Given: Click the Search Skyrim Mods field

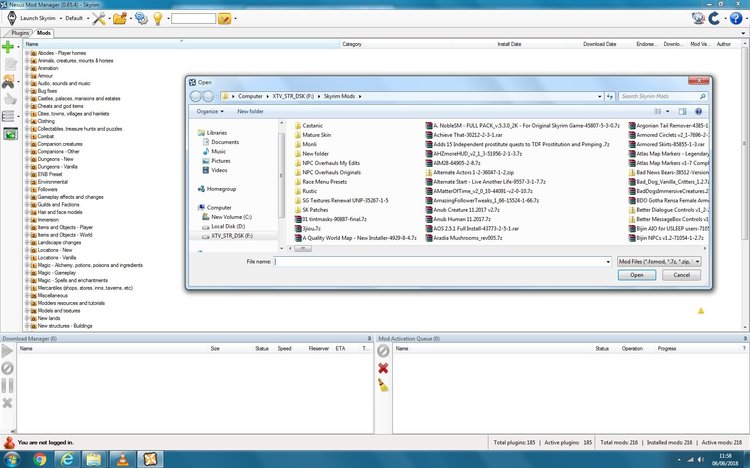Looking at the screenshot, I should click(x=662, y=96).
